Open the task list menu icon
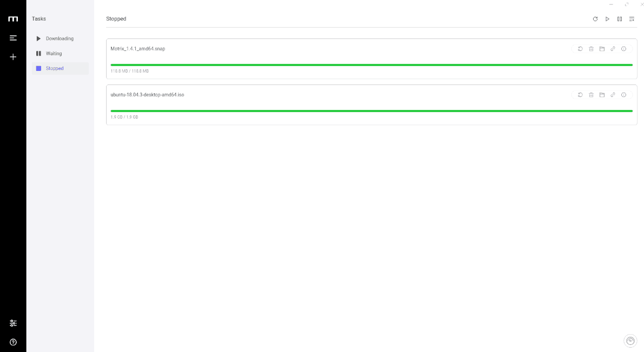The width and height of the screenshot is (644, 352). point(13,38)
